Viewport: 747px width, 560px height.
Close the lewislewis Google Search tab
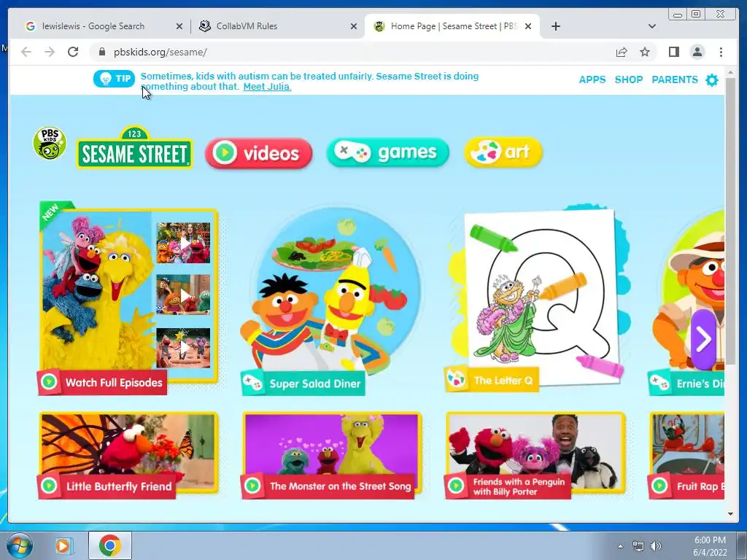point(179,27)
